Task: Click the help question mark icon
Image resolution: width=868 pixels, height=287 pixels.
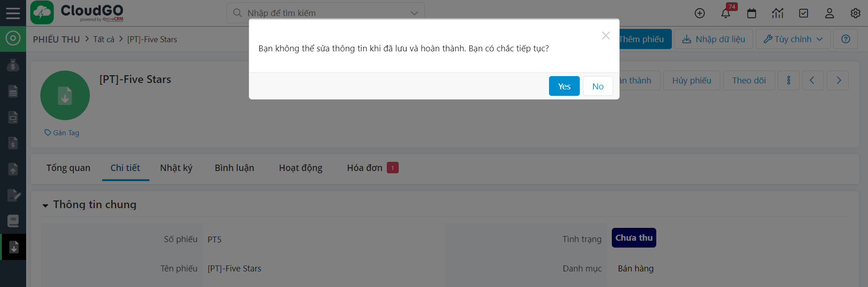Action: pos(846,39)
